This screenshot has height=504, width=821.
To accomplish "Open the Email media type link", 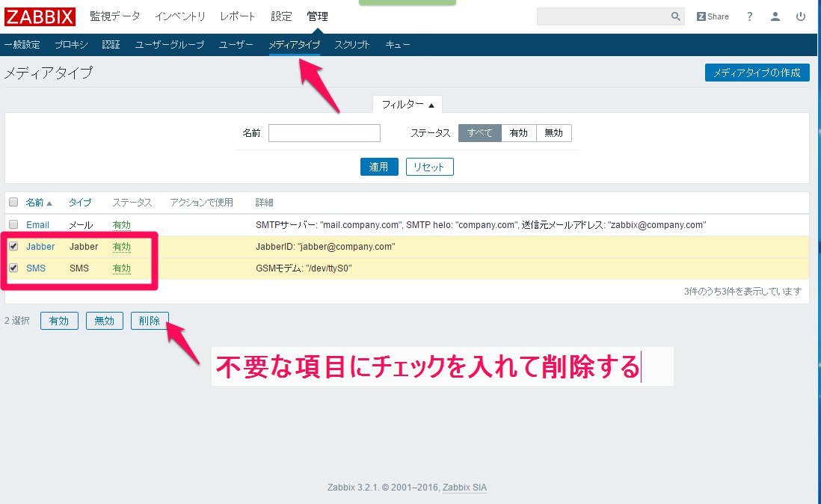I will [x=37, y=225].
